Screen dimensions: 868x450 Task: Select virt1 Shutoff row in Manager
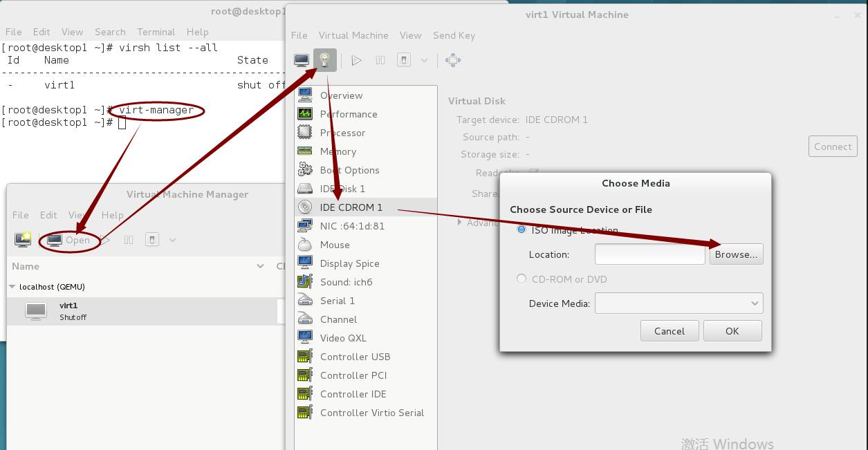[142, 311]
